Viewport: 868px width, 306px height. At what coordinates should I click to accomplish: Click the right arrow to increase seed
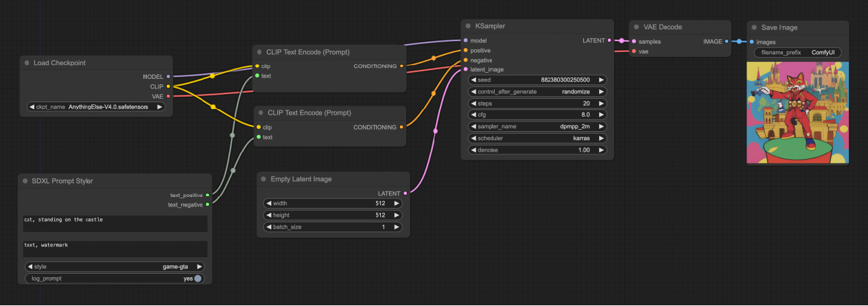pyautogui.click(x=601, y=80)
